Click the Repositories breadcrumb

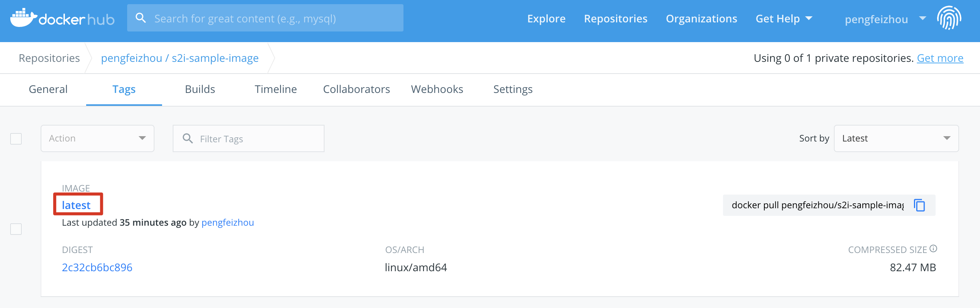[x=49, y=58]
